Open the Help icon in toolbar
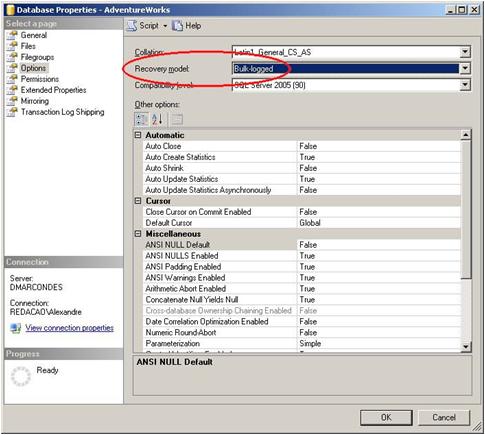Viewport: 485px width, 435px height. click(177, 26)
